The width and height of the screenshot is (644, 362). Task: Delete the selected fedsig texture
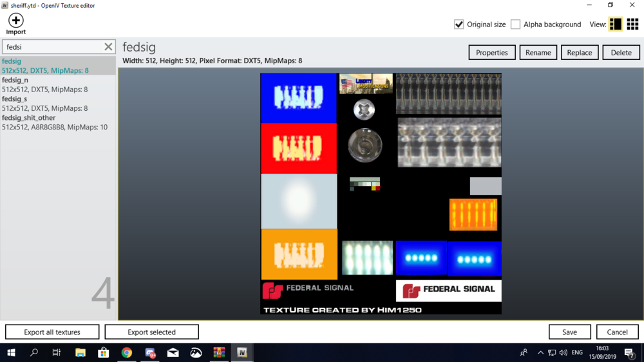click(x=621, y=53)
